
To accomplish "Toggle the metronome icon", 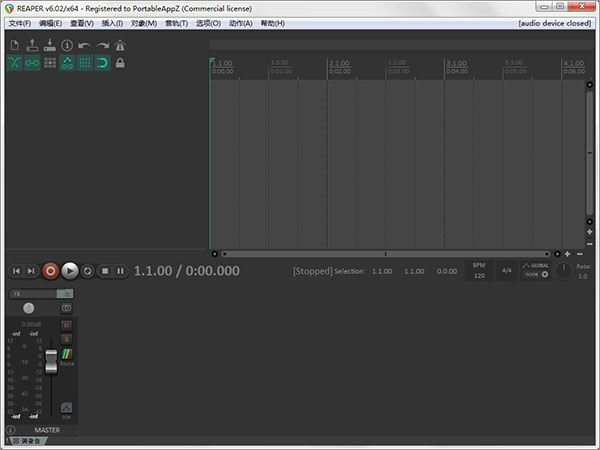I will point(120,46).
